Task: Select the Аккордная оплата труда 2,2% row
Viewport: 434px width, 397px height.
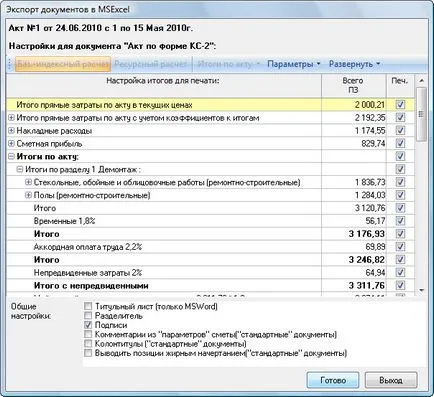Action: pyautogui.click(x=211, y=247)
